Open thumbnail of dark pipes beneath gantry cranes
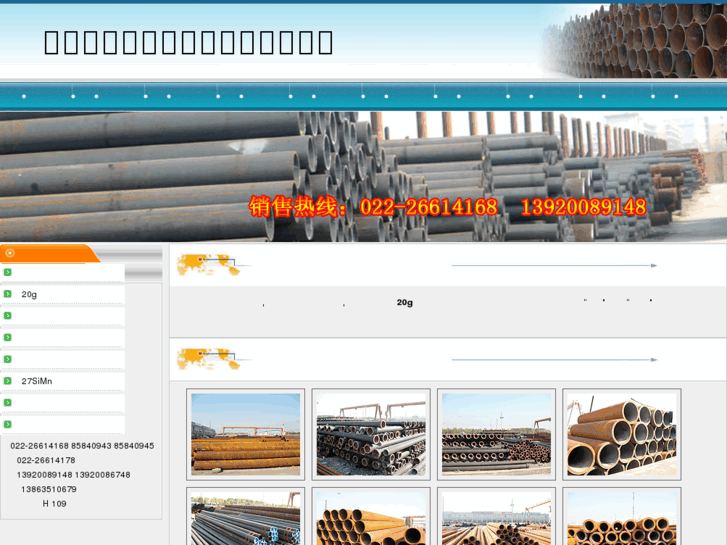The image size is (727, 545). (x=371, y=434)
